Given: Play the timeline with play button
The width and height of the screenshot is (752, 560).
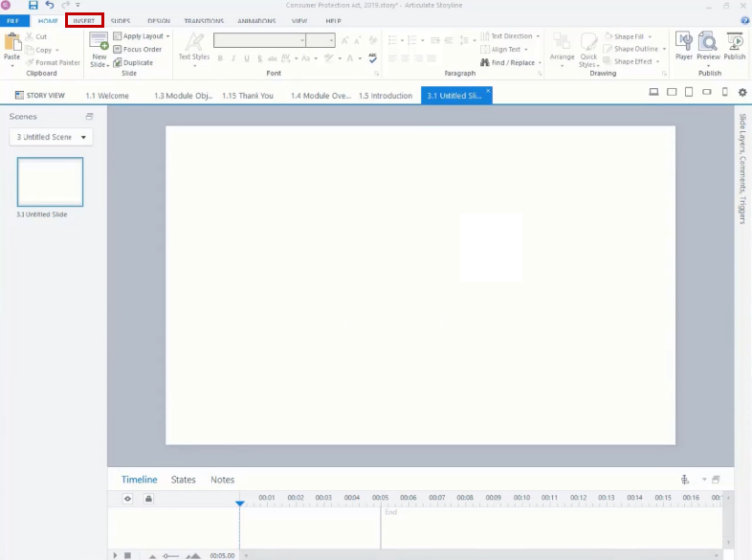Looking at the screenshot, I should [x=115, y=555].
